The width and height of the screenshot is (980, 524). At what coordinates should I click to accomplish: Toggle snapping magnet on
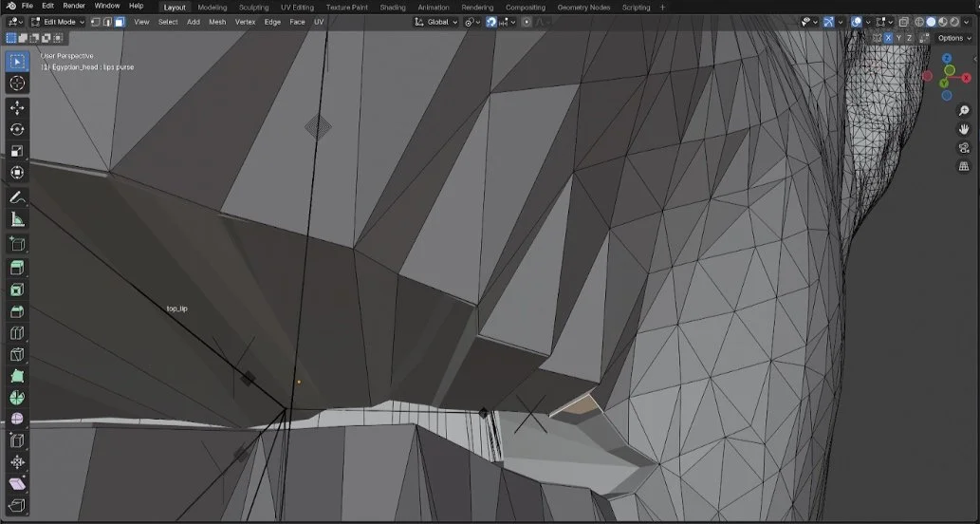coord(491,22)
